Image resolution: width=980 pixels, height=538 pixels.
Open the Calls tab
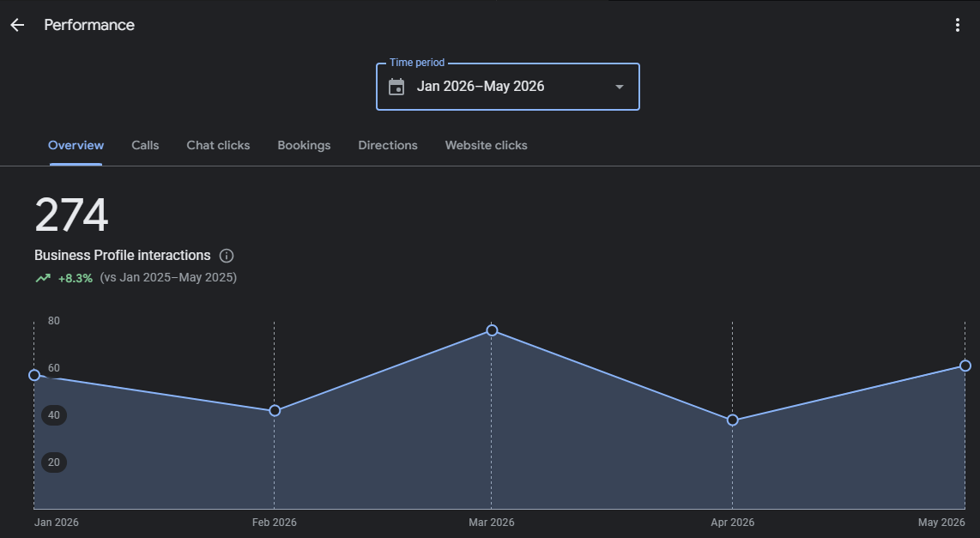click(x=145, y=145)
